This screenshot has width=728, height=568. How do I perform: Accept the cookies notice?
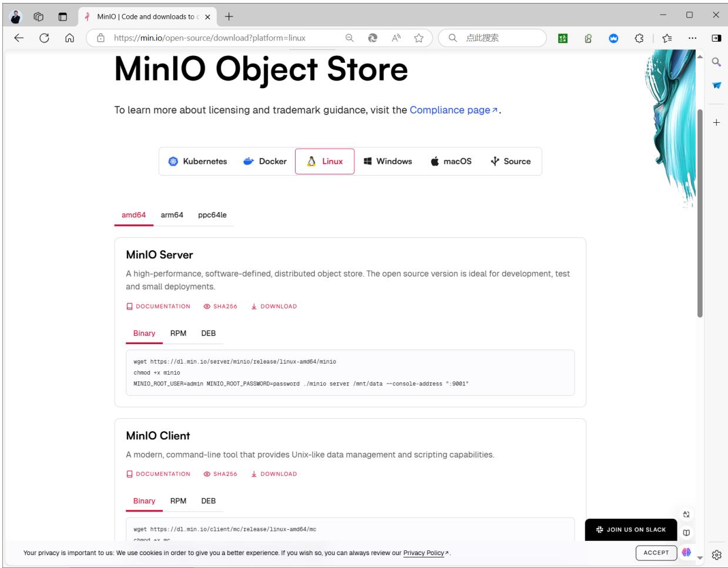(x=656, y=553)
